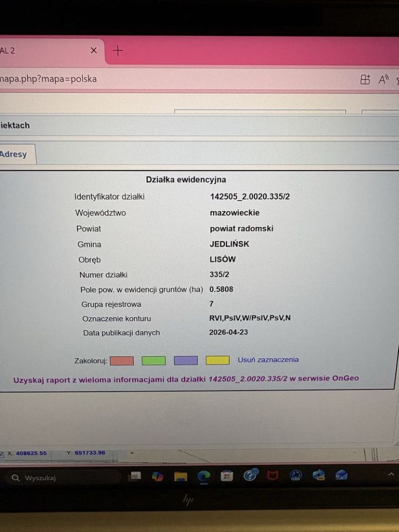The width and height of the screenshot is (399, 532).
Task: Switch to the Adresy tab
Action: point(13,154)
